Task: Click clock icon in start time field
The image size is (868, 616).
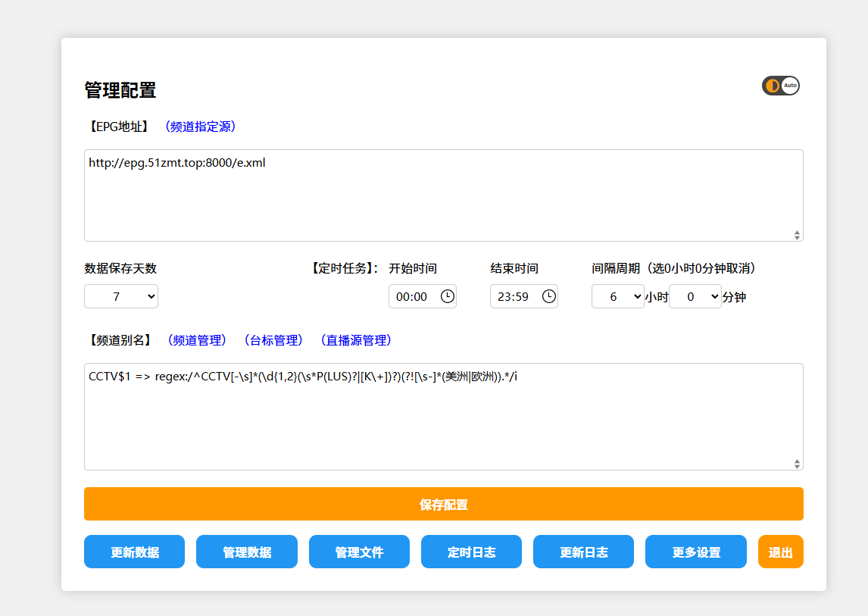Action: [x=447, y=296]
